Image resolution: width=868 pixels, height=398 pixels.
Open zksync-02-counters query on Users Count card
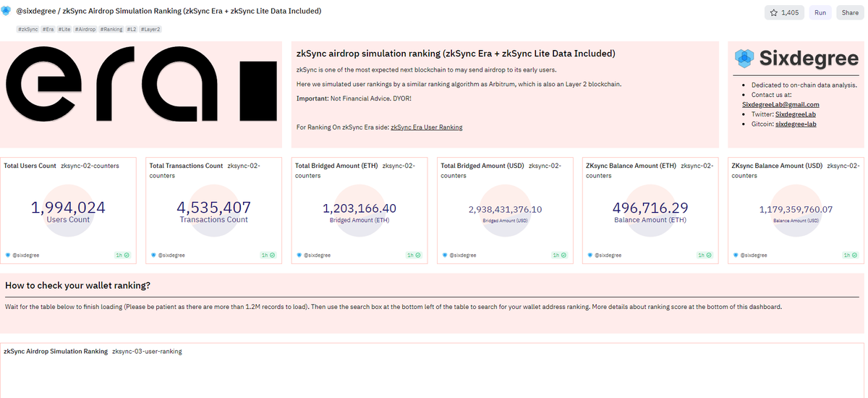[90, 166]
